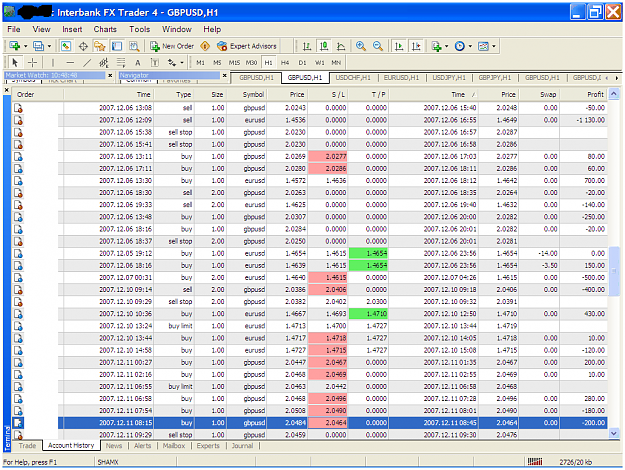Switch to the USDCHF,H1 chart tab
The image size is (625, 470).
tap(353, 77)
